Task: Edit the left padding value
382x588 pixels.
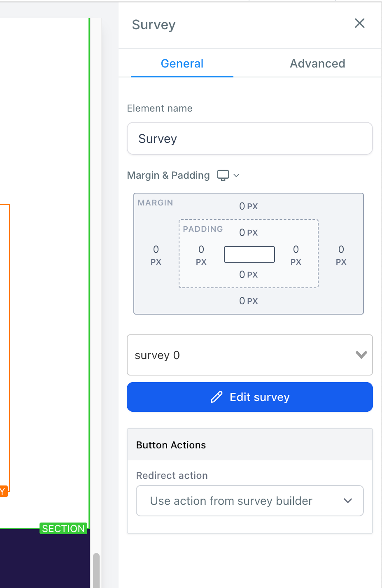Action: 201,255
